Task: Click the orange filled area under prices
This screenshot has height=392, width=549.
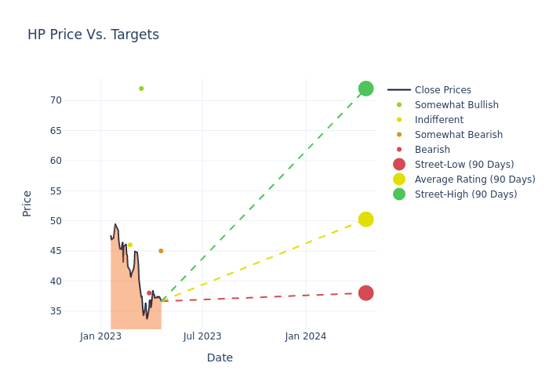Action: 125,298
